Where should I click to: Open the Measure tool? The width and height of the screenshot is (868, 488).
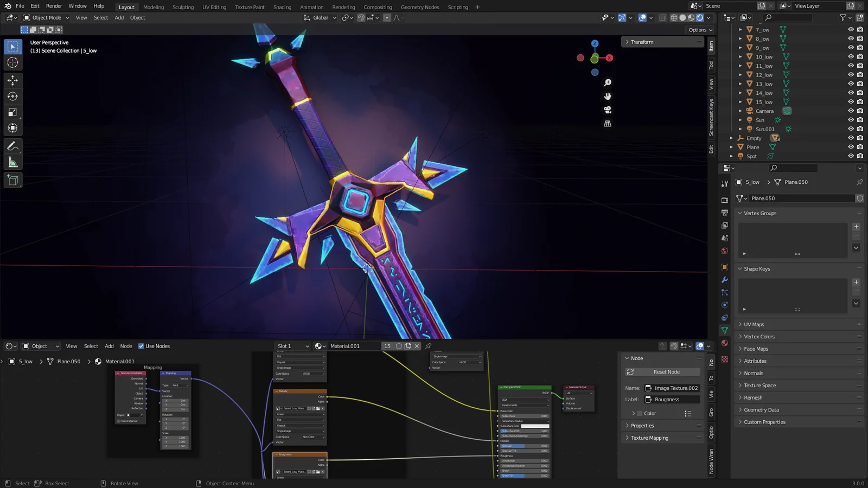(12, 162)
